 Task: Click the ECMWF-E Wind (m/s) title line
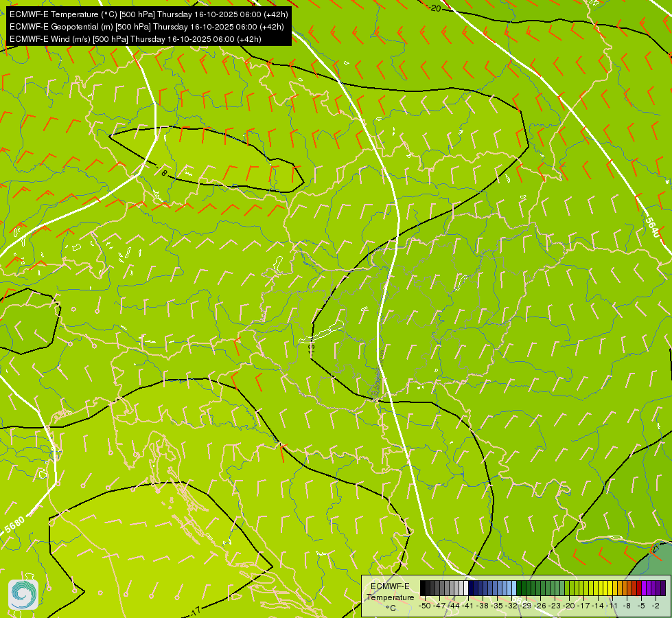[x=135, y=39]
